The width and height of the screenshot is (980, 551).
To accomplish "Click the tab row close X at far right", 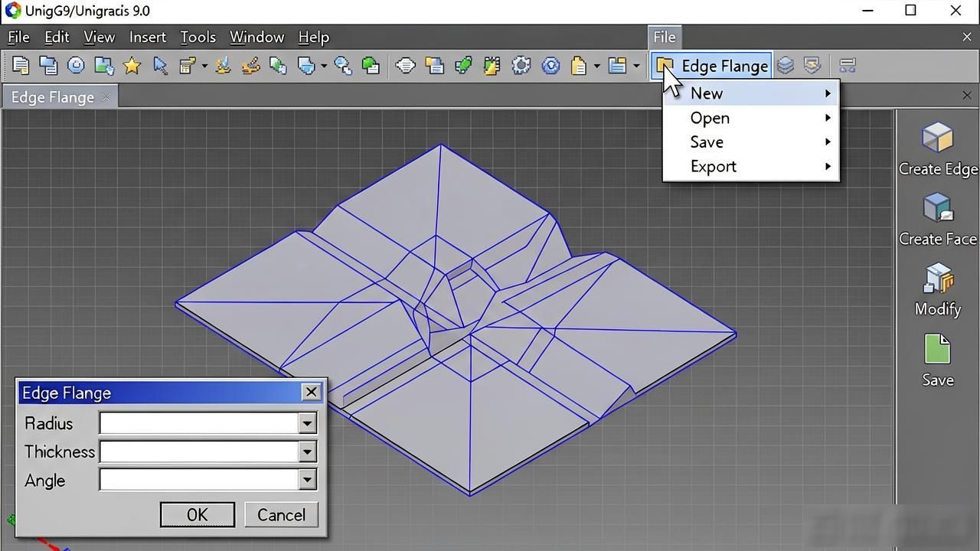I will [966, 95].
